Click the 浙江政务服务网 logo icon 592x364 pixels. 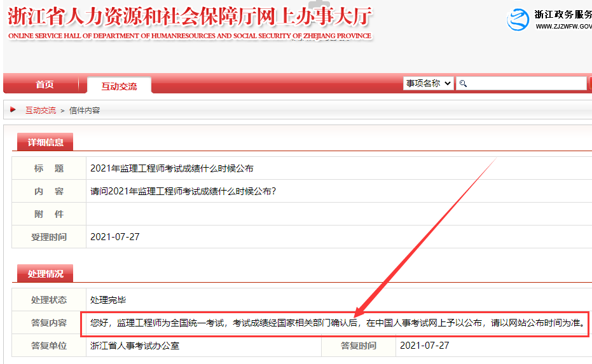tap(518, 20)
